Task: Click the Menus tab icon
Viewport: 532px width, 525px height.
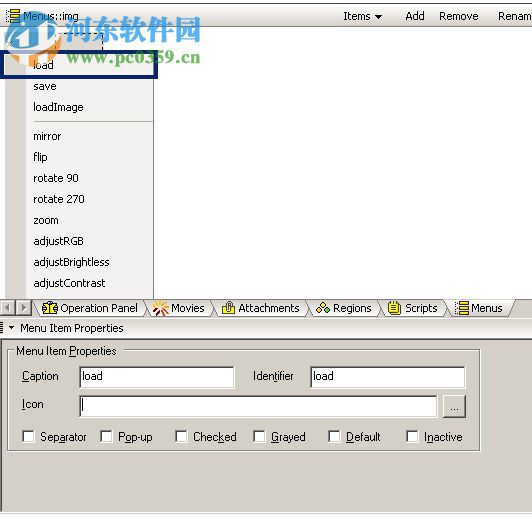Action: tap(462, 308)
